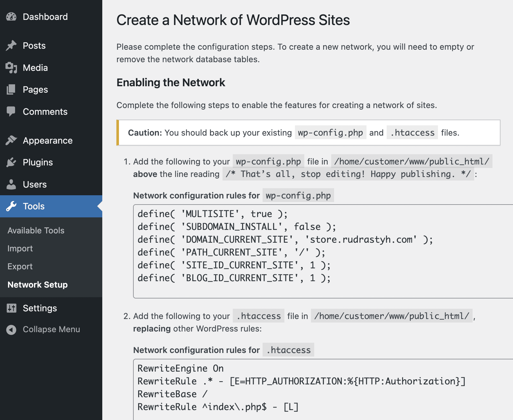Select the Tools menu label
The width and height of the screenshot is (513, 420).
point(34,206)
